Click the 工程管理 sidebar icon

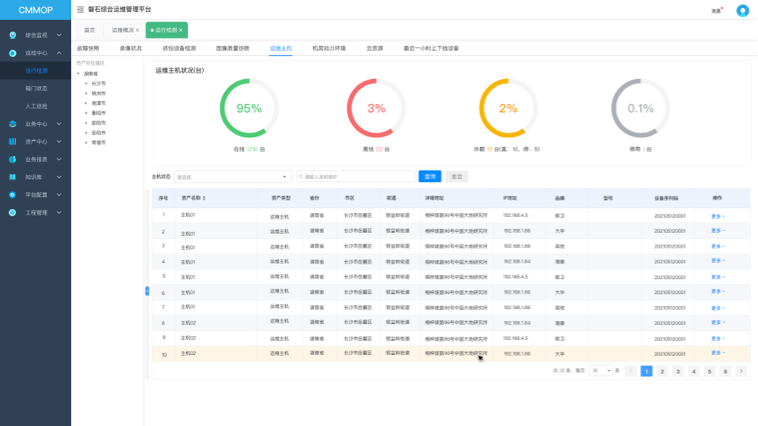coord(13,213)
